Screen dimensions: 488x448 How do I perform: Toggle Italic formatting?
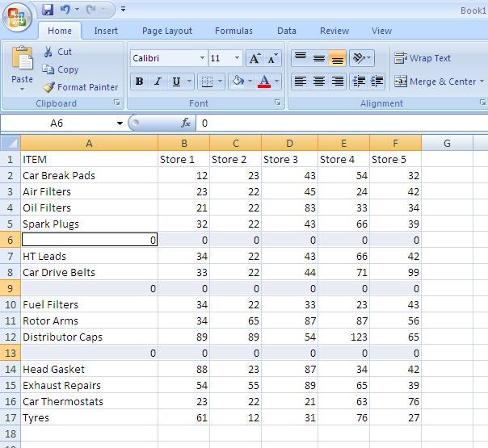[x=158, y=82]
